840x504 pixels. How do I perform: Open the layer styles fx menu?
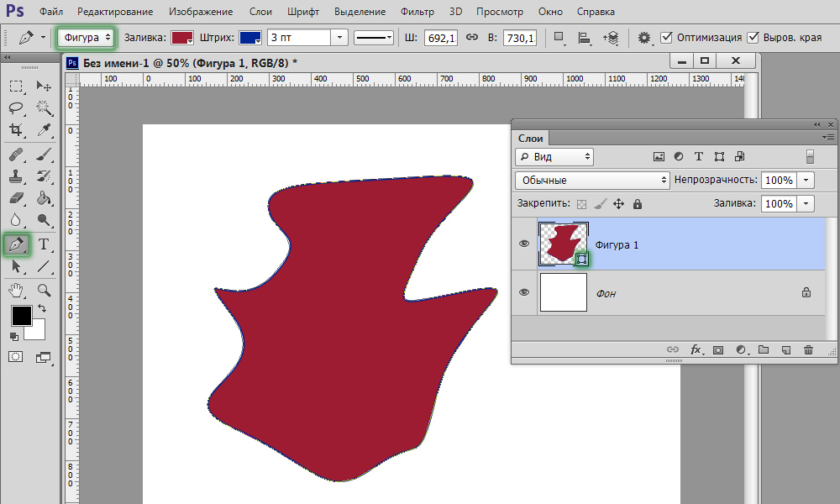(696, 349)
